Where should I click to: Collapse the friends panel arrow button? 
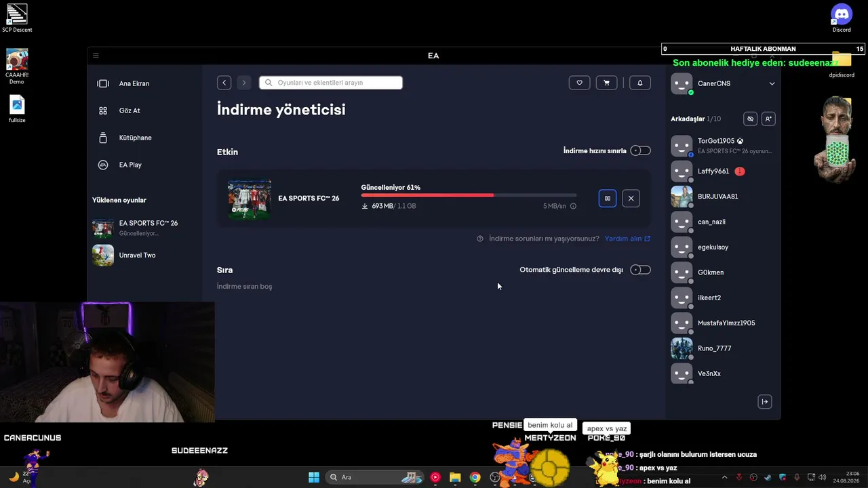tap(765, 402)
